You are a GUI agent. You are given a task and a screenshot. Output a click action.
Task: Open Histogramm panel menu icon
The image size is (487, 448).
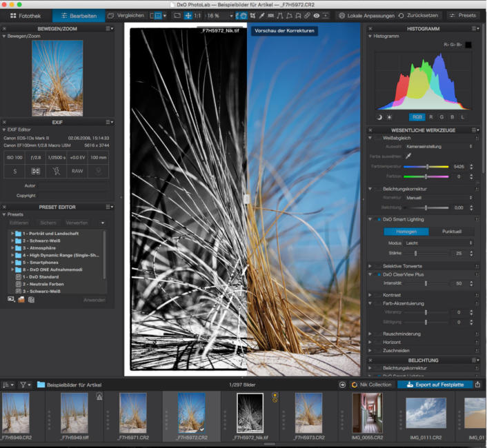(x=475, y=28)
